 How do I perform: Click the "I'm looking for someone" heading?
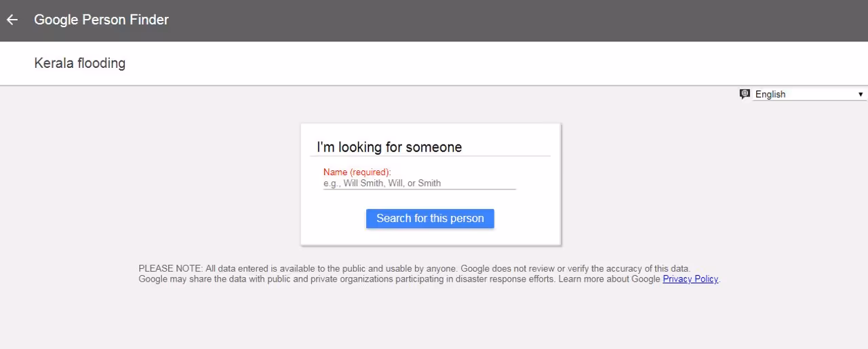click(389, 147)
